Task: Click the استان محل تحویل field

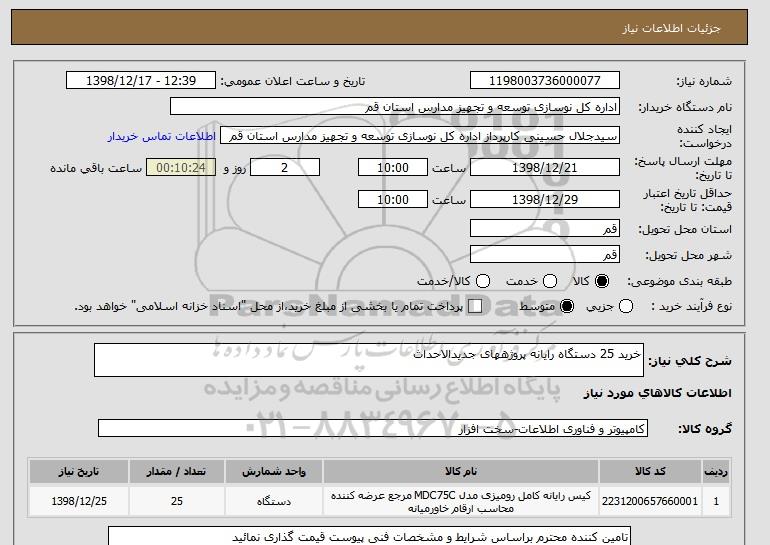Action: (545, 228)
